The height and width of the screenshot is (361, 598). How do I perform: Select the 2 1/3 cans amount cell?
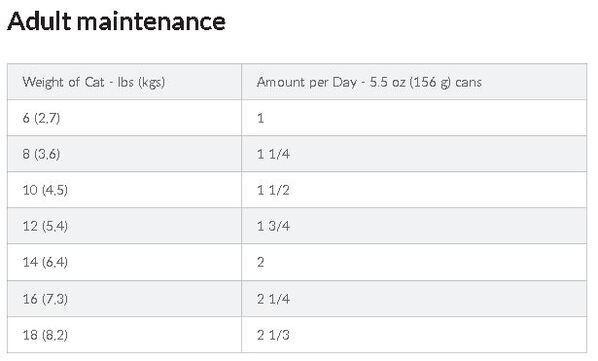pyautogui.click(x=414, y=335)
